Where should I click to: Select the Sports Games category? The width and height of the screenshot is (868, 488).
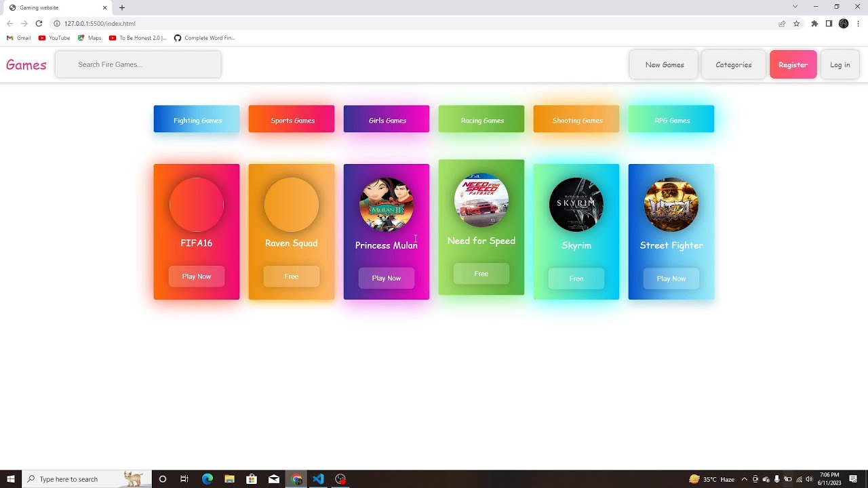(292, 119)
